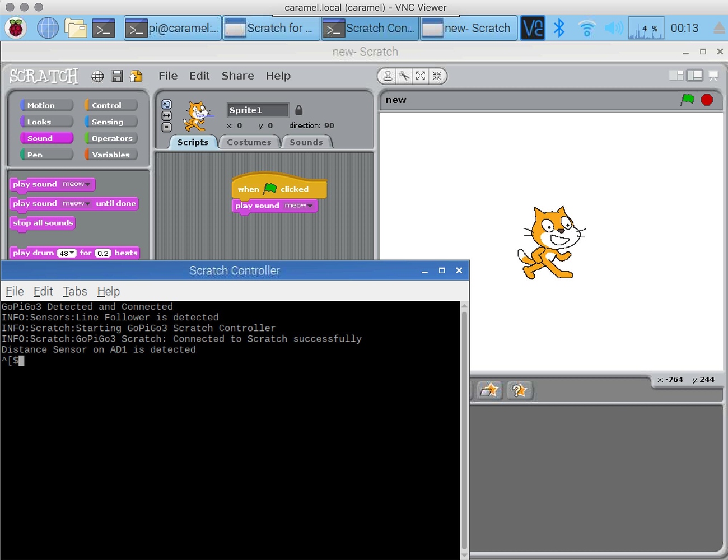
Task: Get a surprise sprite
Action: click(x=519, y=390)
